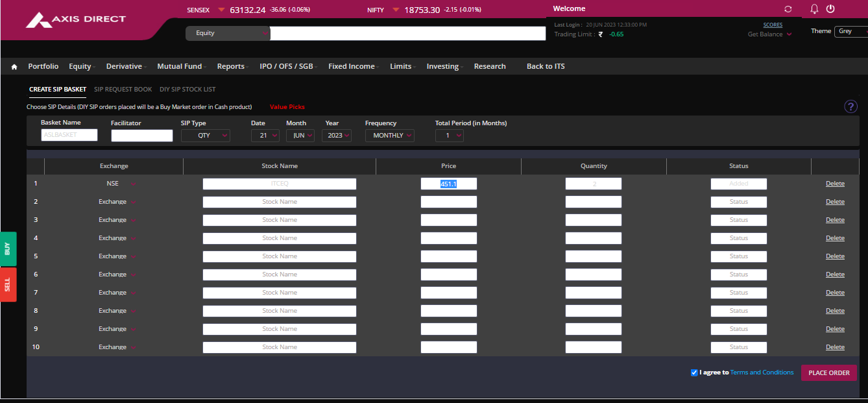Click the refresh icon near Welcome
This screenshot has height=403, width=868.
coord(788,9)
